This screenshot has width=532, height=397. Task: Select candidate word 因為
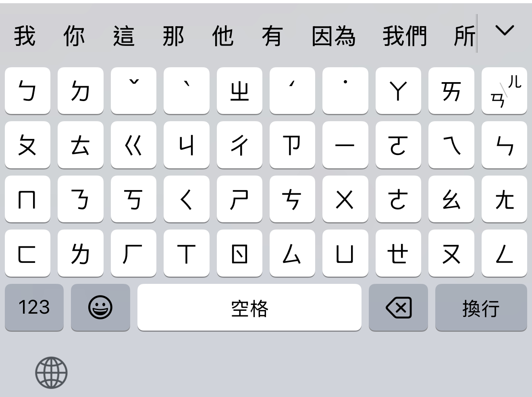click(x=334, y=36)
